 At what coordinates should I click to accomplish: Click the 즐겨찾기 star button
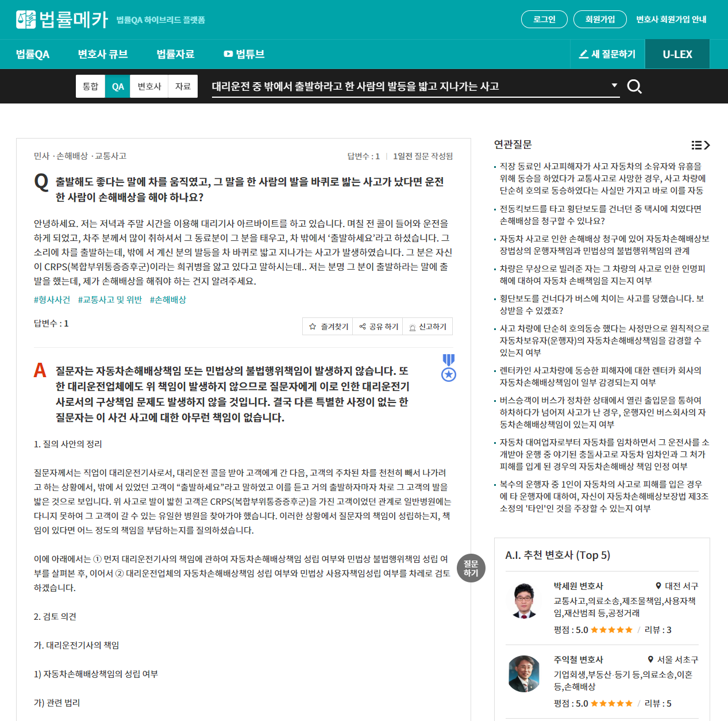click(328, 327)
